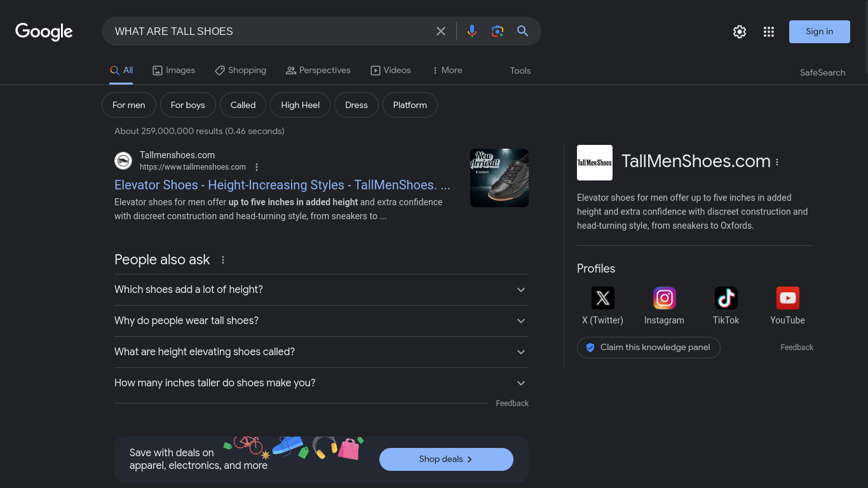Expand "Why do people wear tall shoes?"
The width and height of the screenshot is (868, 488).
pos(322,321)
